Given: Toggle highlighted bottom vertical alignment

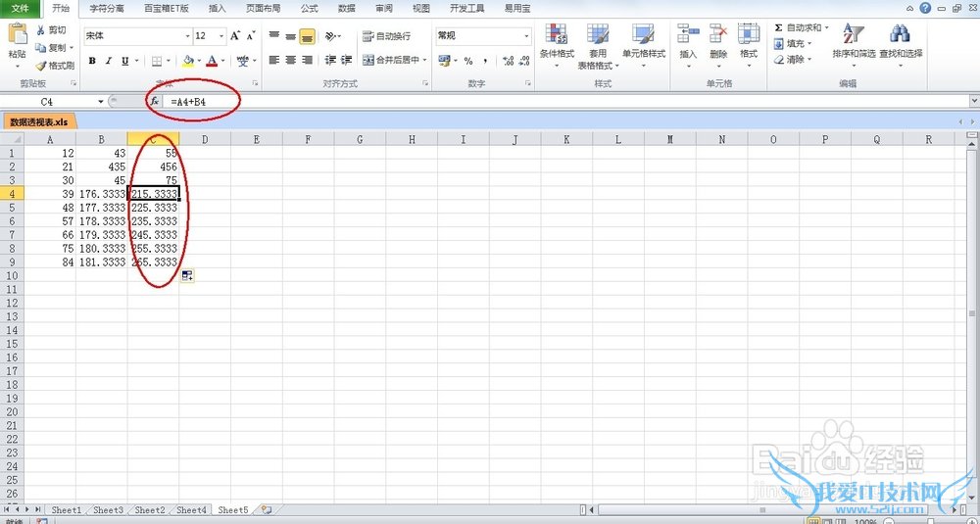Looking at the screenshot, I should (306, 36).
